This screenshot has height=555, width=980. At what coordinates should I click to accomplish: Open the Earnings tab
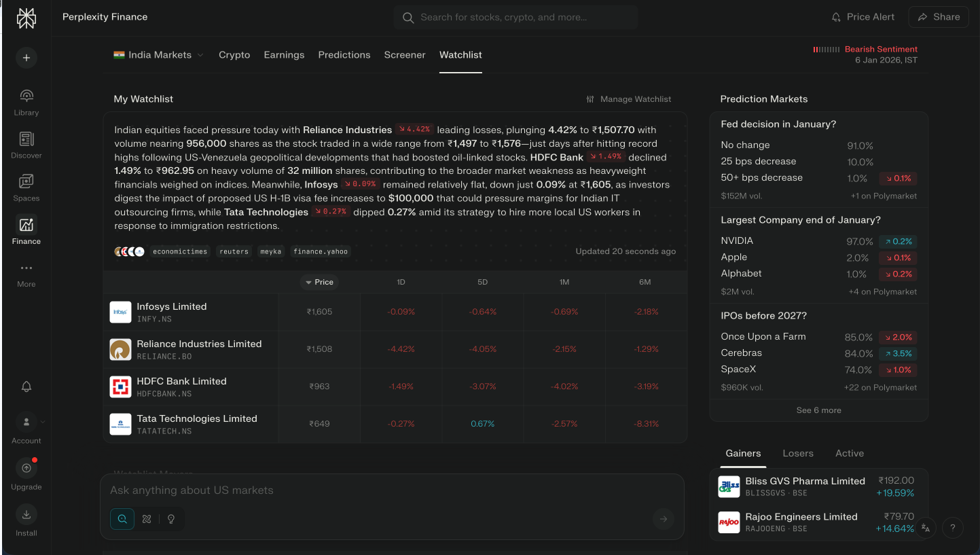point(284,55)
